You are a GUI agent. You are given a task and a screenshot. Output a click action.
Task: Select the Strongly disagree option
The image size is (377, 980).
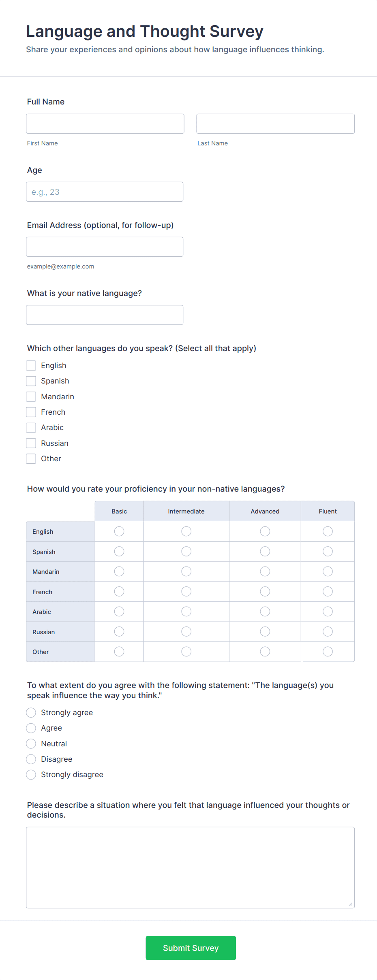pos(31,774)
